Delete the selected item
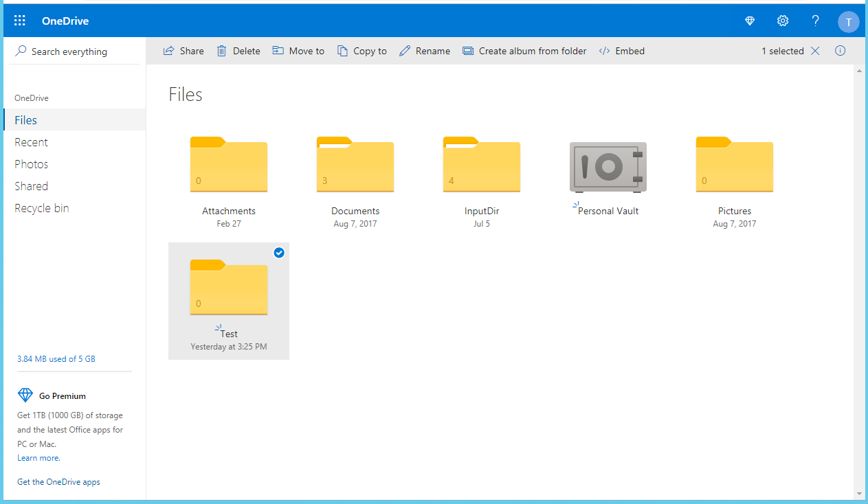Viewport: 868px width, 504px height. (x=238, y=50)
